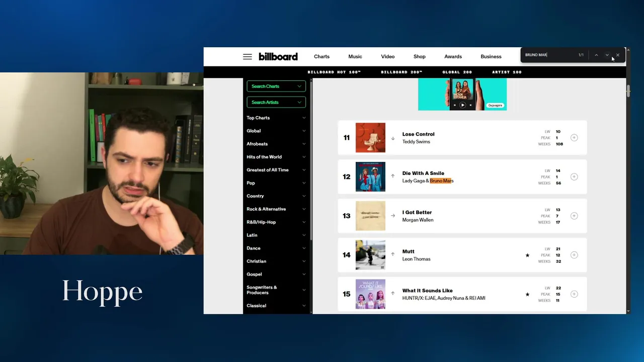This screenshot has height=362, width=644.
Task: Expand What It Sounds Like plus icon
Action: pos(574,294)
